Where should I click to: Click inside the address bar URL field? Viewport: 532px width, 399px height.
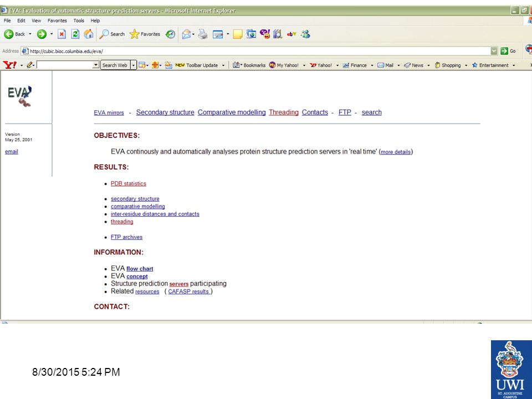(x=255, y=51)
